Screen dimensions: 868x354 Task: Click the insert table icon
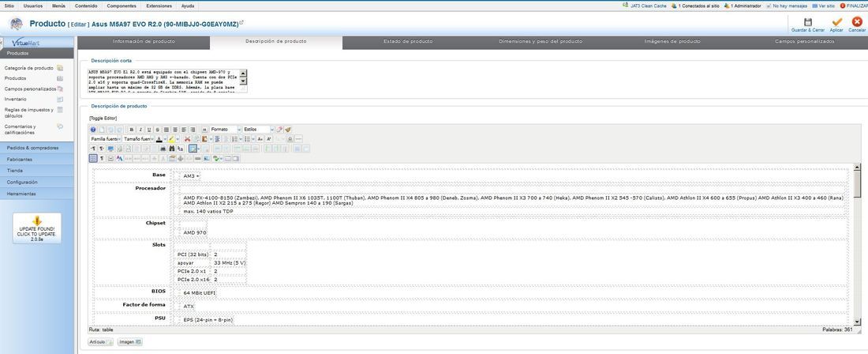pyautogui.click(x=193, y=149)
